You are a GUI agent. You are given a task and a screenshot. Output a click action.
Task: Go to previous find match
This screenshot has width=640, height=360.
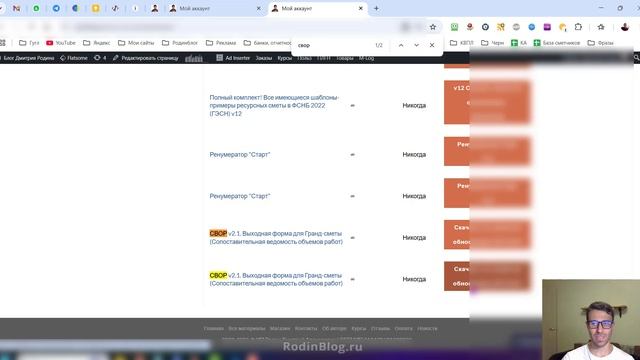(x=401, y=45)
